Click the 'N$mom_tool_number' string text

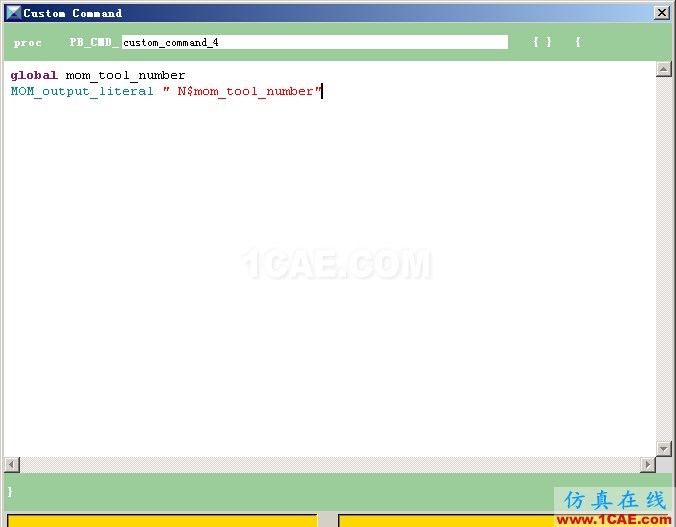[x=246, y=91]
